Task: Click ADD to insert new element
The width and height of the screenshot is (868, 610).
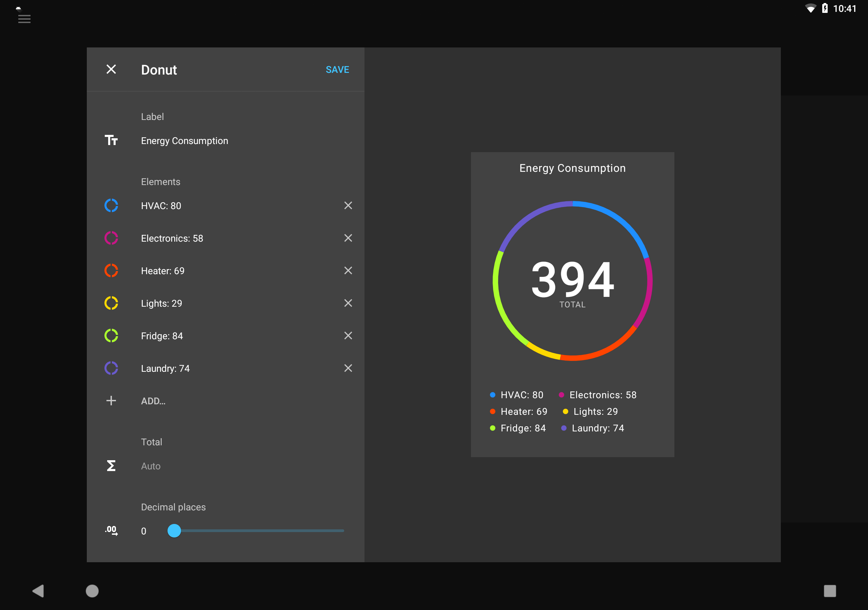Action: click(x=153, y=401)
